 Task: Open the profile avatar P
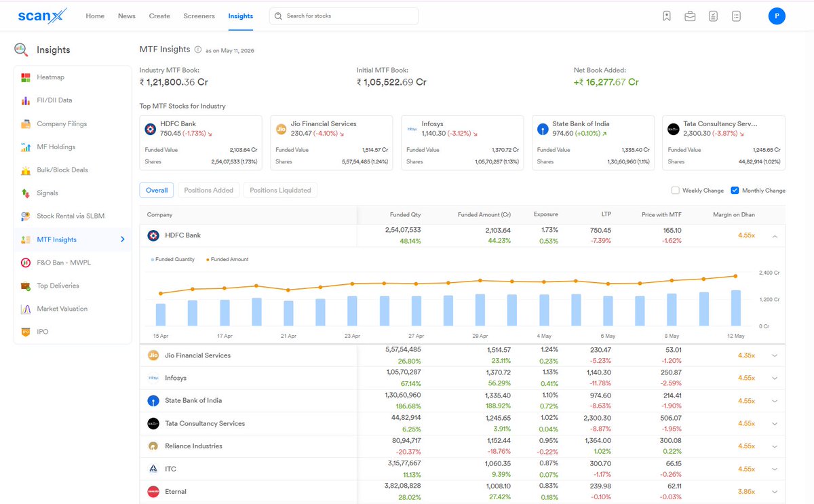(x=777, y=16)
